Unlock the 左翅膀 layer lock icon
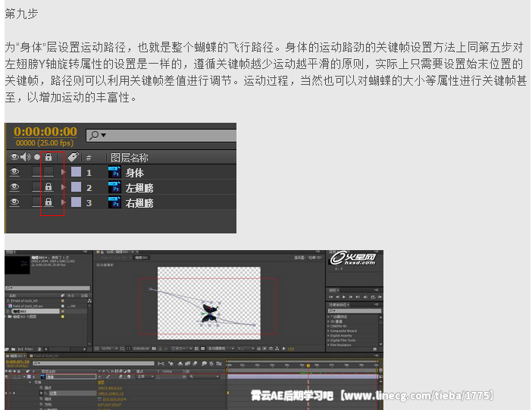This screenshot has height=410, width=532. point(49,187)
